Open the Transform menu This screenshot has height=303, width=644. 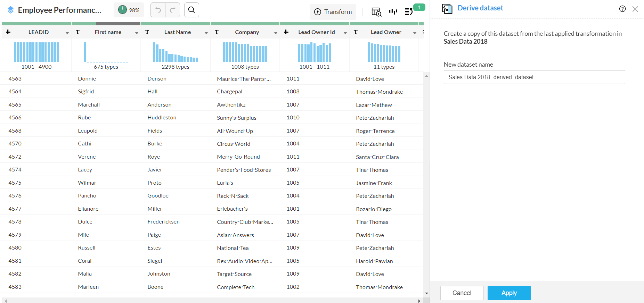pos(333,12)
